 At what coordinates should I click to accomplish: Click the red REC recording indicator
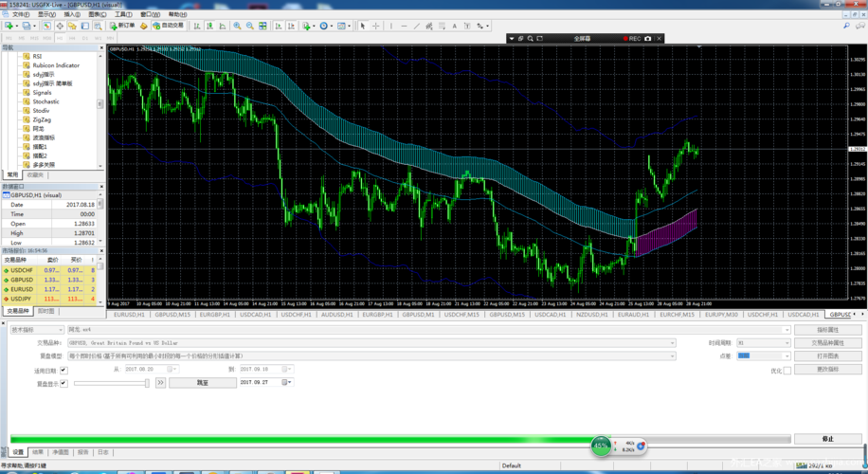631,39
